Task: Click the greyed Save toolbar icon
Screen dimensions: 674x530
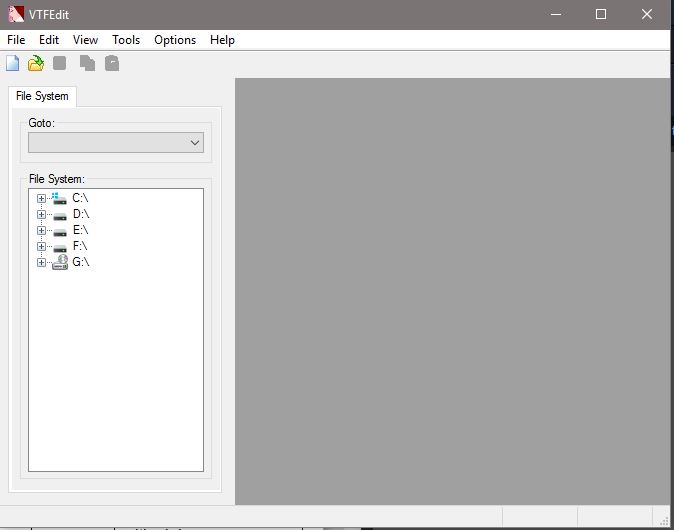Action: (x=59, y=63)
